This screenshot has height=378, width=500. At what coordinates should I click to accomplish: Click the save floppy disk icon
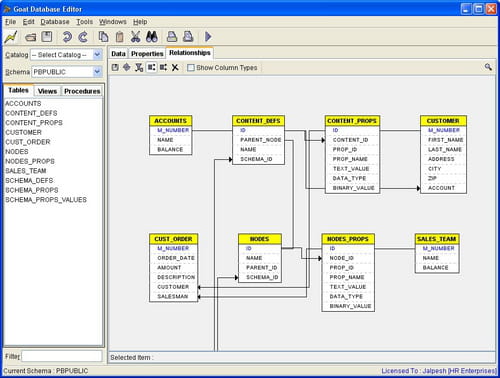(47, 37)
